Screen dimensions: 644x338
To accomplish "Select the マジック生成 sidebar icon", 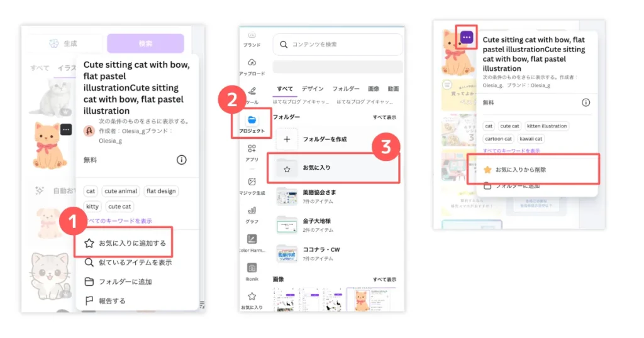I will tap(252, 182).
